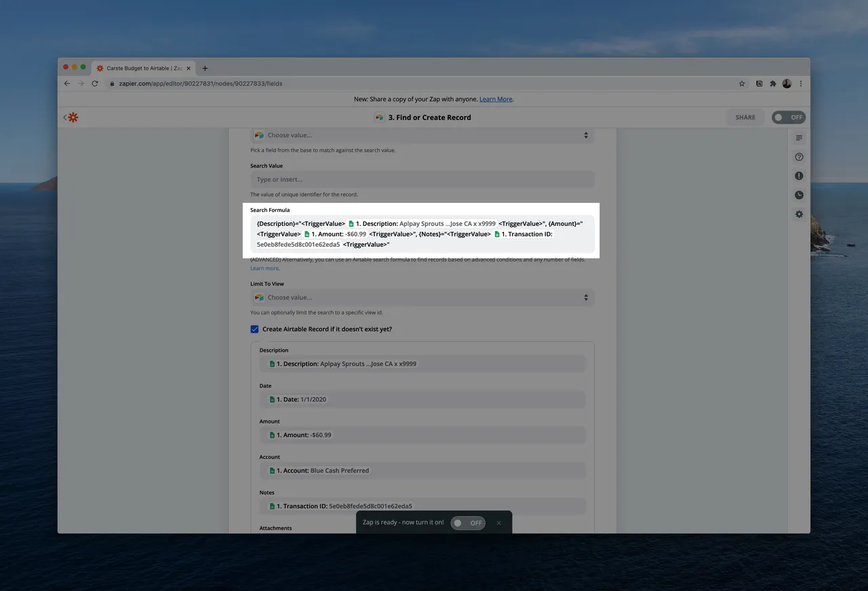Open the Limit To View dropdown
The width and height of the screenshot is (868, 591).
point(422,298)
